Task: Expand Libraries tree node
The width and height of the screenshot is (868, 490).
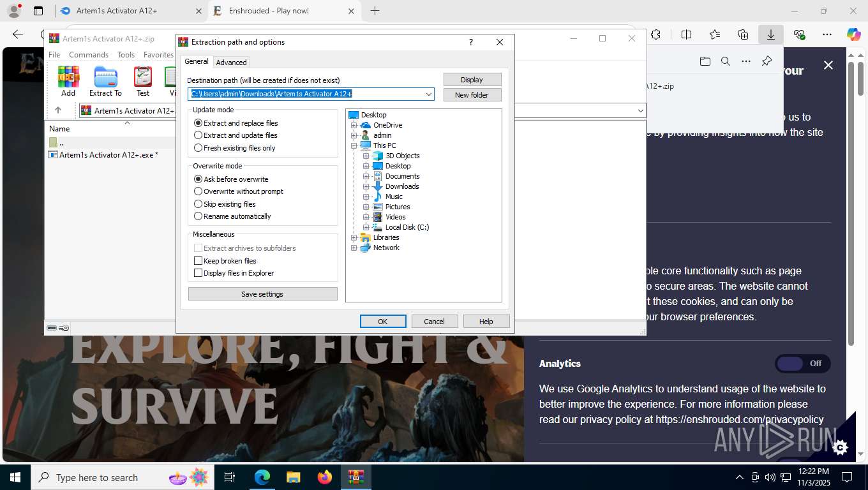Action: click(354, 237)
